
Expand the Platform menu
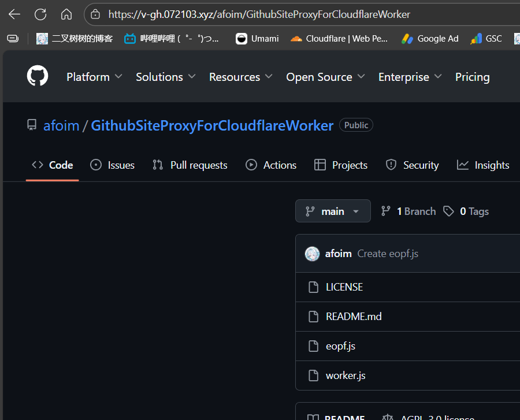(x=94, y=77)
